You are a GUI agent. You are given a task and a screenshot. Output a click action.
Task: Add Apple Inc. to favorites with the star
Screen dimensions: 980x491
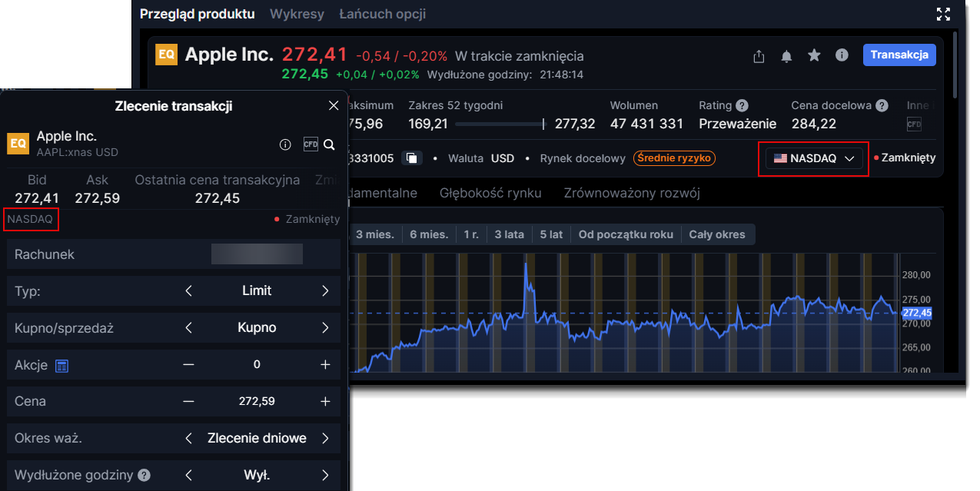814,55
